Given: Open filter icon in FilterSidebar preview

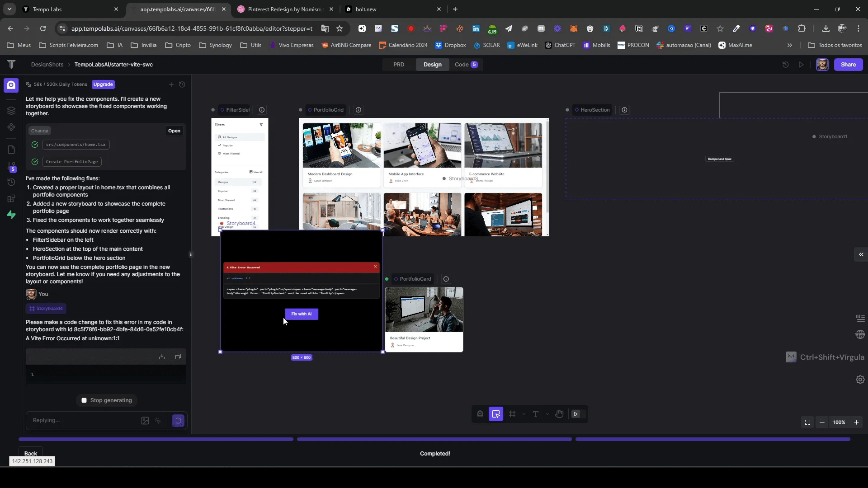Looking at the screenshot, I should pyautogui.click(x=261, y=125).
